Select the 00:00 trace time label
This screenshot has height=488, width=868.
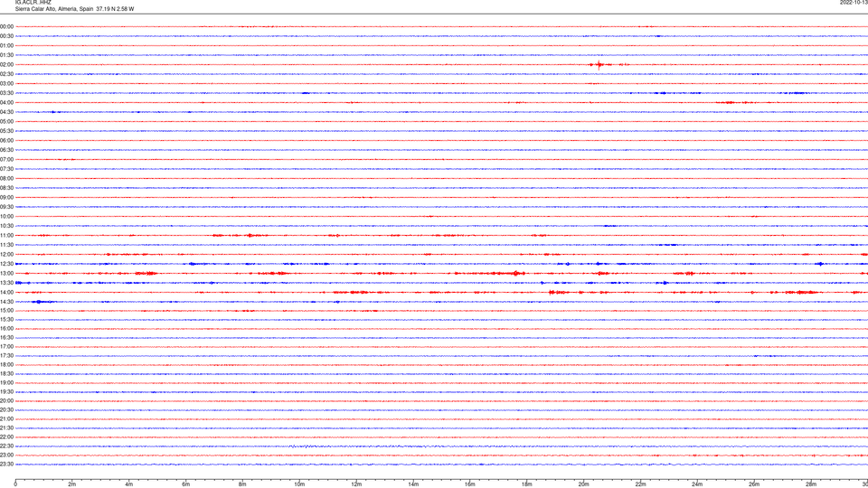(x=6, y=26)
